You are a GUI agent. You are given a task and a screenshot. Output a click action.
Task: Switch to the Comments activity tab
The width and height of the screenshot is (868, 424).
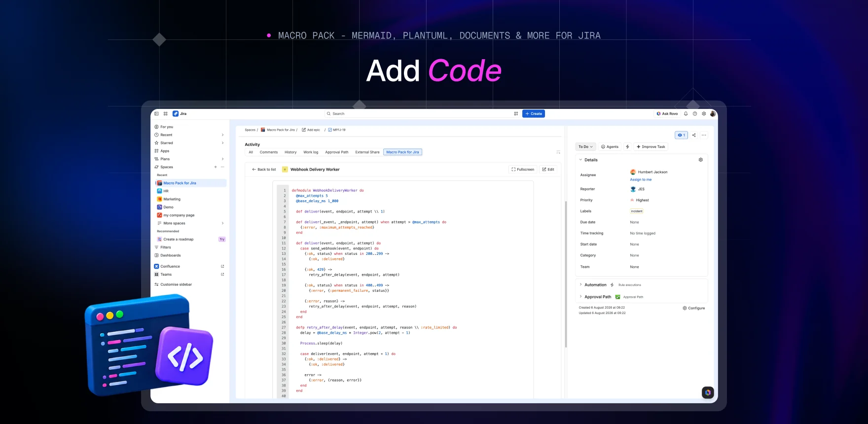[x=269, y=152]
